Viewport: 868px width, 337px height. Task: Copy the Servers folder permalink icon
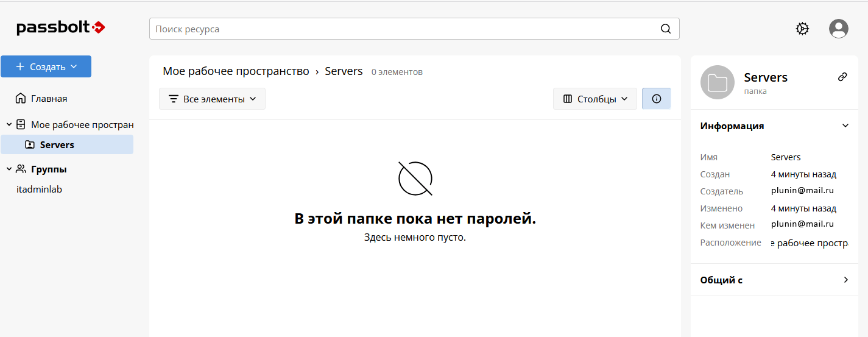point(842,77)
